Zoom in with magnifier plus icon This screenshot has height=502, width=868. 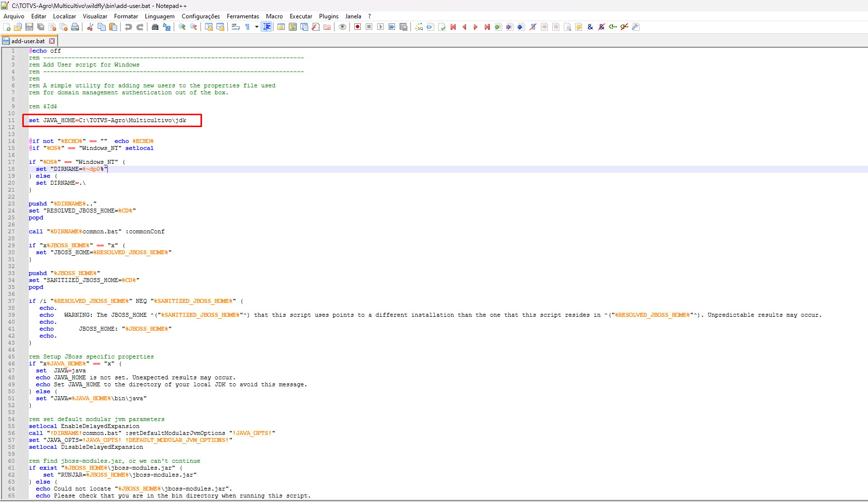click(182, 27)
